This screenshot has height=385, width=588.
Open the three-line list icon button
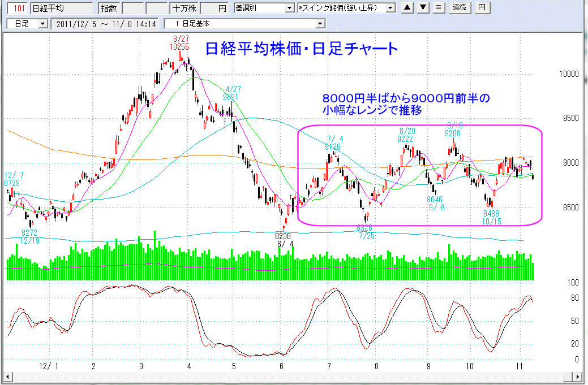[x=439, y=8]
